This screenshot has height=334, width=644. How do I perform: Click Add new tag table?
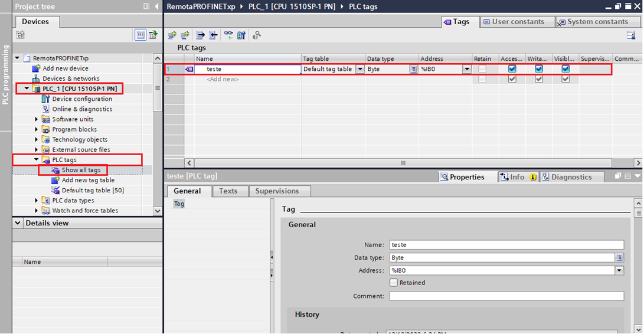(x=88, y=181)
